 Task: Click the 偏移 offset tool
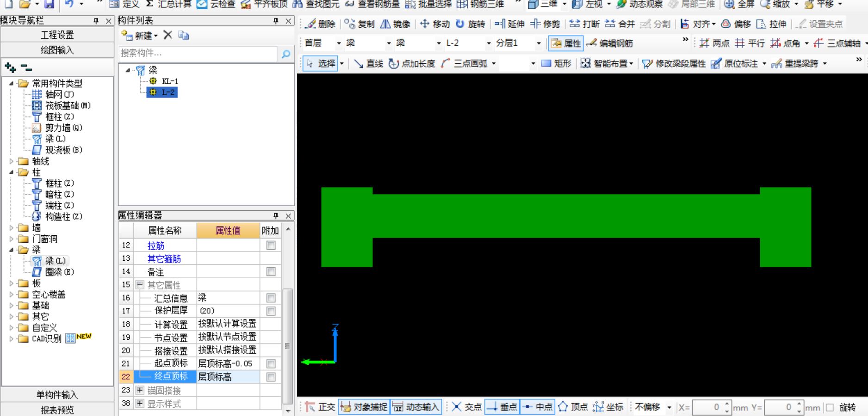click(736, 24)
